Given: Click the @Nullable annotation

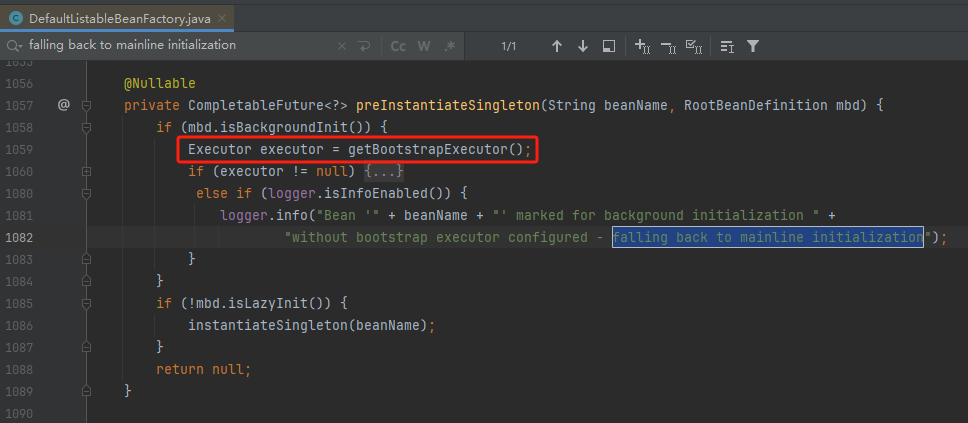Looking at the screenshot, I should click(160, 83).
